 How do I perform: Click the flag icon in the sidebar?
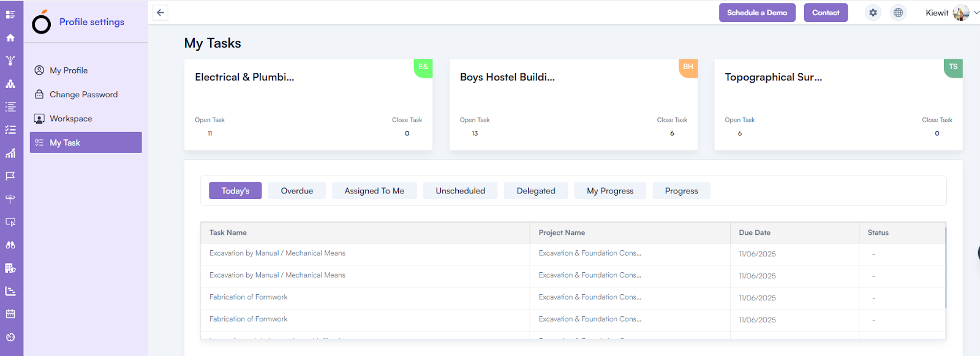(x=10, y=176)
